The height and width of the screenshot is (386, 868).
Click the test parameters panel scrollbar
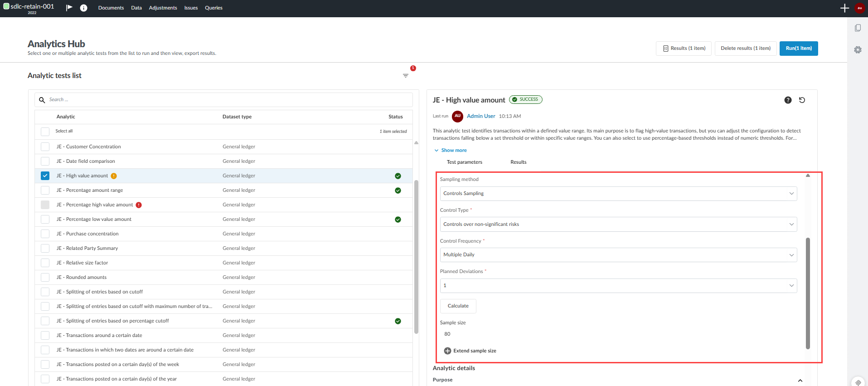[808, 293]
